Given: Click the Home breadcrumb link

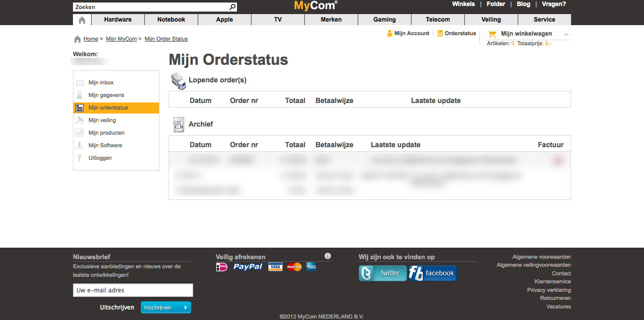Looking at the screenshot, I should [91, 39].
